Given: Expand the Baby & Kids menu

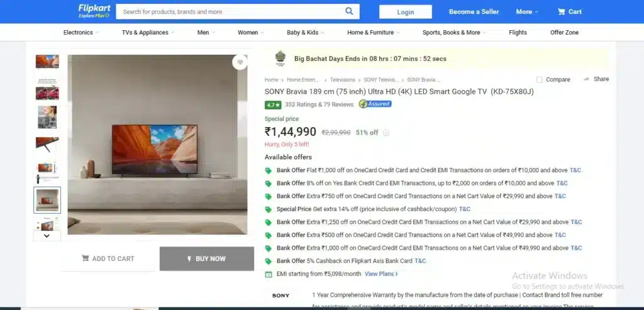Looking at the screenshot, I should pos(306,33).
